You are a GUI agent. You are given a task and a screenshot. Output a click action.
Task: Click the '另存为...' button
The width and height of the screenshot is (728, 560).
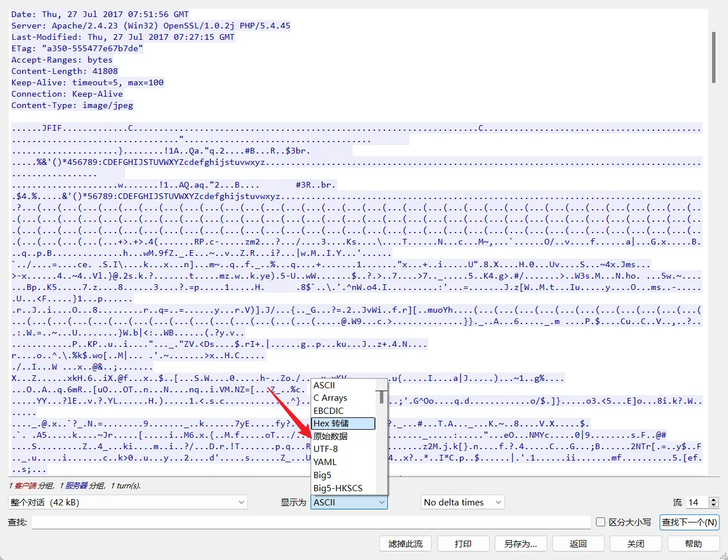coord(520,544)
